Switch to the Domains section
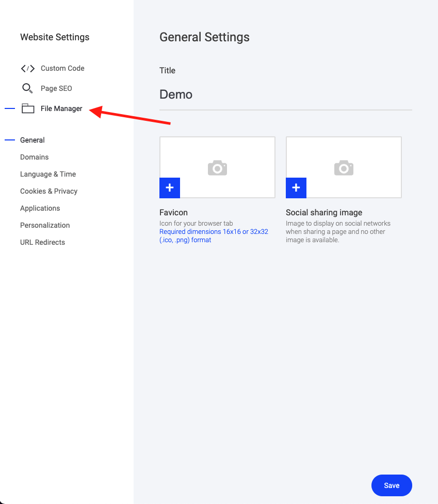438x504 pixels. 34,157
